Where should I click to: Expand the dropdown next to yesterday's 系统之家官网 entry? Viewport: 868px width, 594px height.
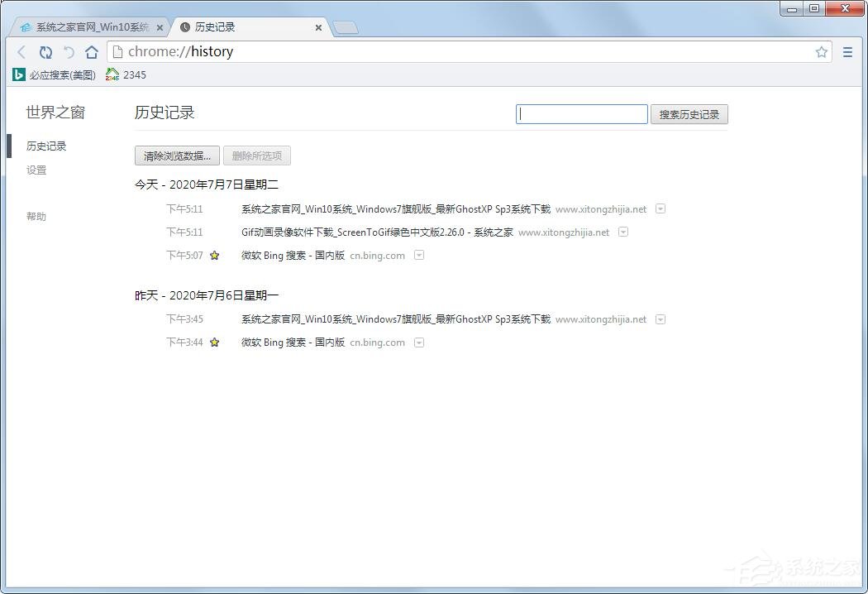pos(661,319)
